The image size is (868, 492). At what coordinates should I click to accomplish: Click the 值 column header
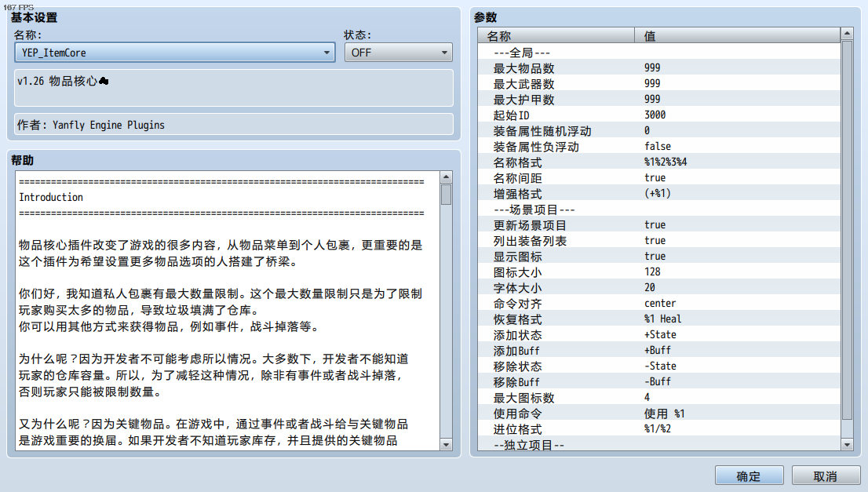point(738,36)
